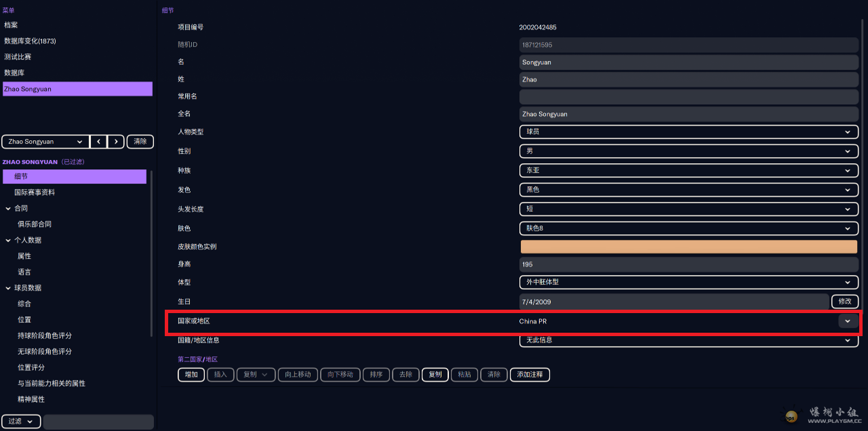Go to the previous record arrow

99,142
